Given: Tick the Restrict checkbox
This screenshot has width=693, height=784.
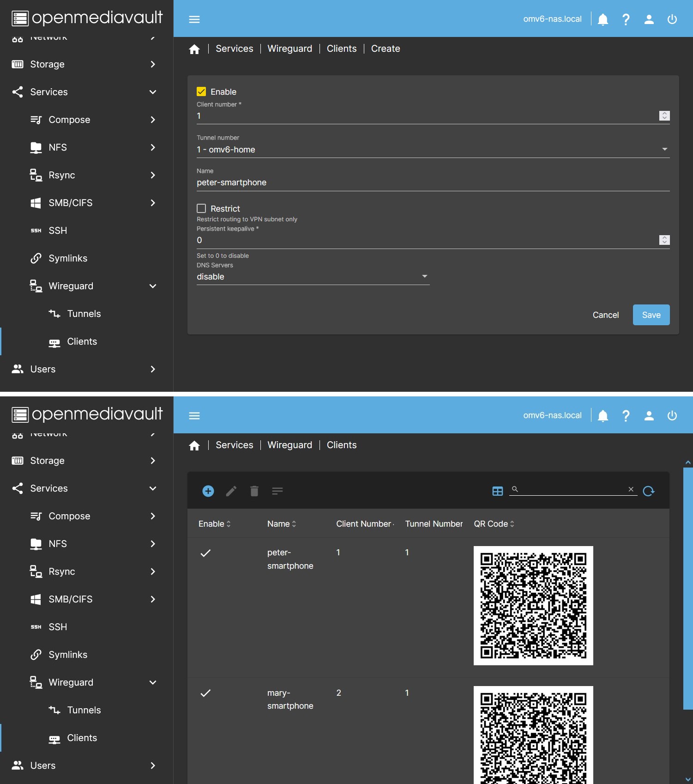Looking at the screenshot, I should pyautogui.click(x=201, y=208).
